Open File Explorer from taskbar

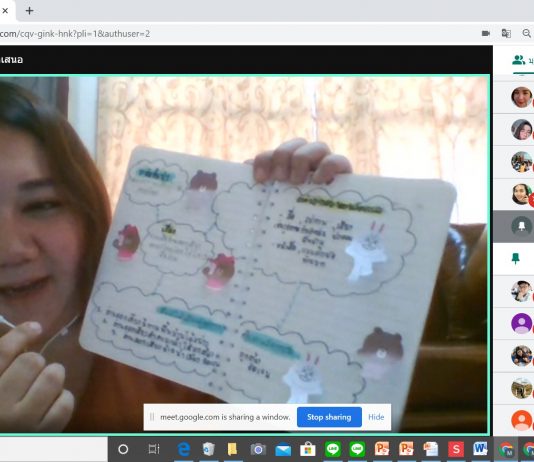(x=232, y=449)
